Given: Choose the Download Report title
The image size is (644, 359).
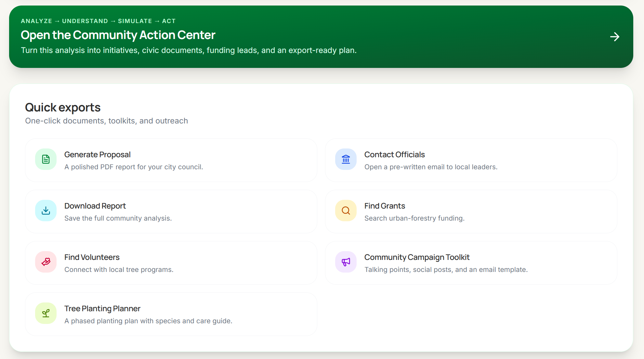Looking at the screenshot, I should point(95,206).
